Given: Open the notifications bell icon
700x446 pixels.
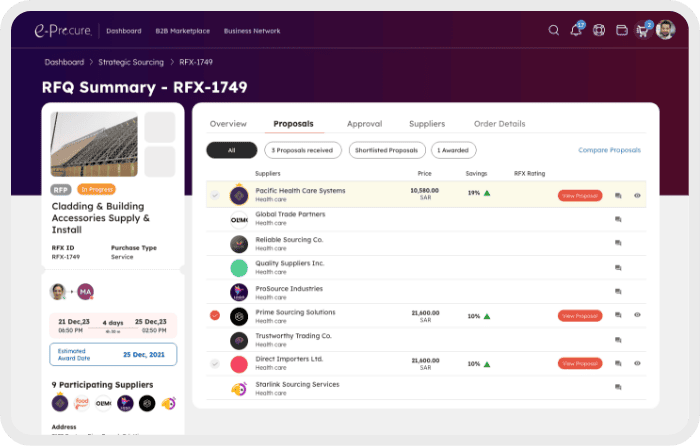Looking at the screenshot, I should coord(576,30).
